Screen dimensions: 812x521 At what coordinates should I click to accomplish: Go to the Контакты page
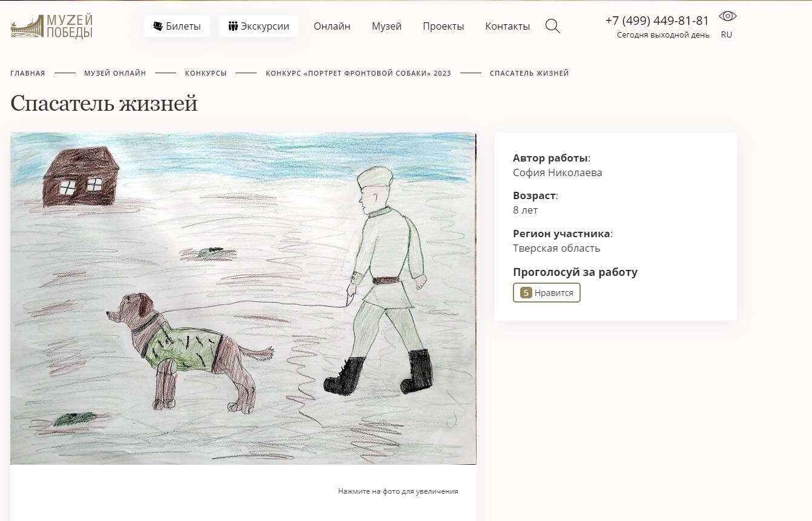click(x=507, y=26)
